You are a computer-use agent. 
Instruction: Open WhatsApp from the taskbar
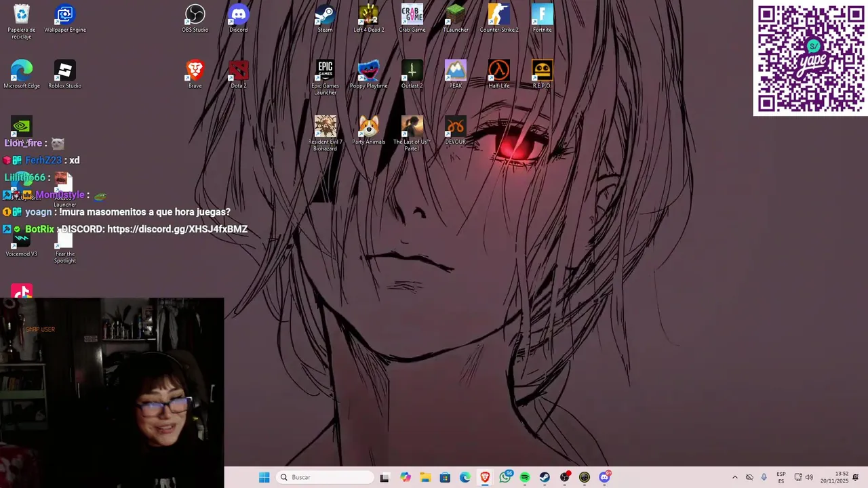(x=505, y=477)
